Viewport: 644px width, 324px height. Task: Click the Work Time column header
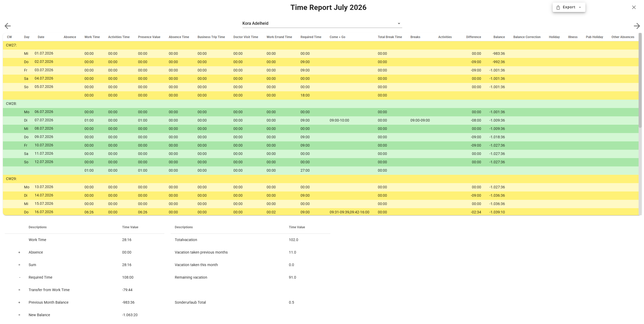[x=92, y=37]
